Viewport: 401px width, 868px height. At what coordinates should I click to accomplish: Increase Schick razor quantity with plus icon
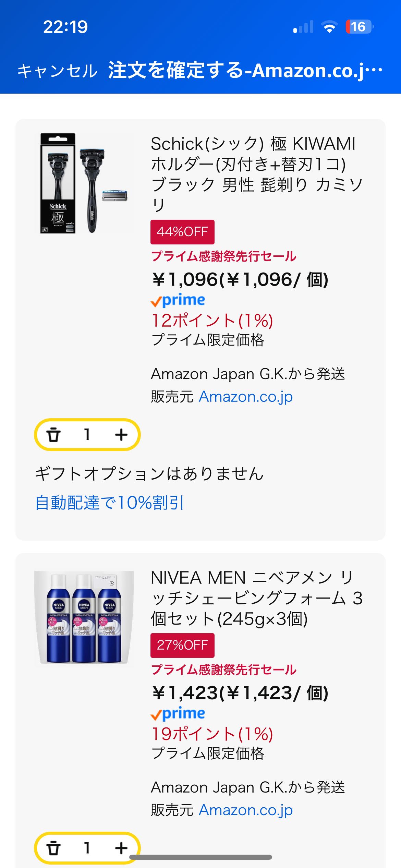pyautogui.click(x=121, y=435)
